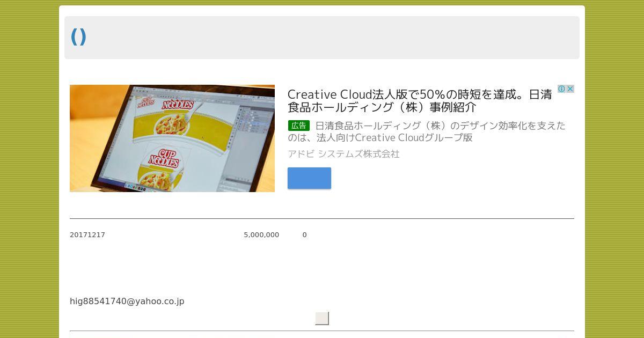
Task: Open the Creative Cloud法人版 ad headline
Action: click(x=420, y=101)
